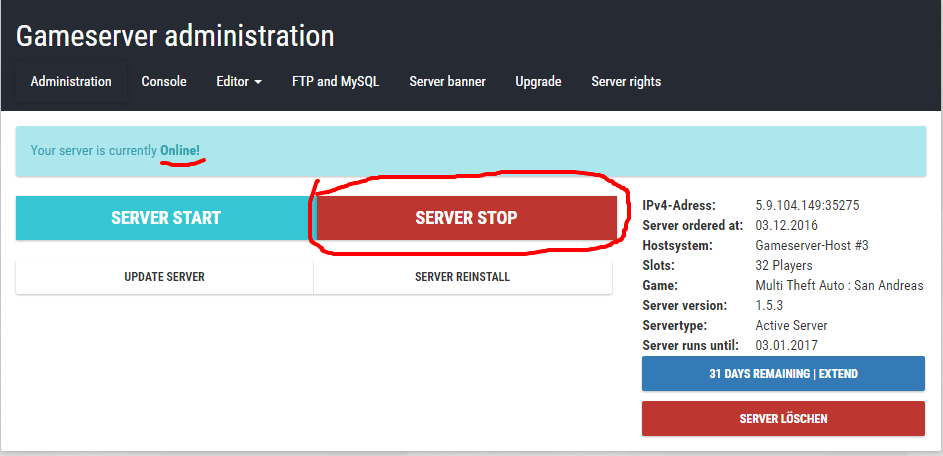Click the server version value 1.5.3
This screenshot has width=943, height=456.
click(771, 306)
